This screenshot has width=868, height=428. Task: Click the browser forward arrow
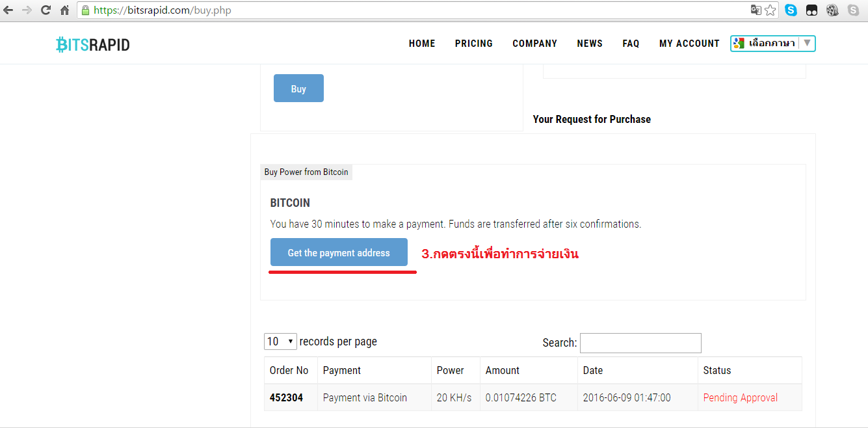click(27, 10)
